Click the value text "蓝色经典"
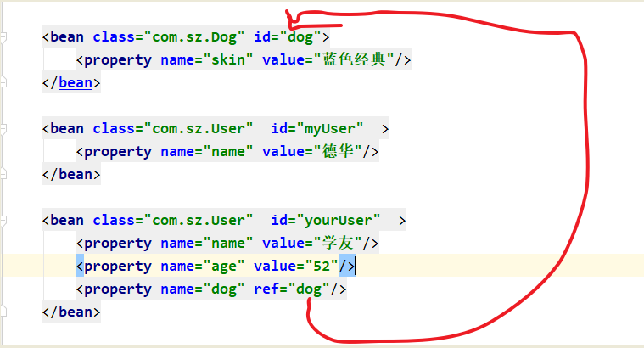The height and width of the screenshot is (348, 644). tap(354, 59)
